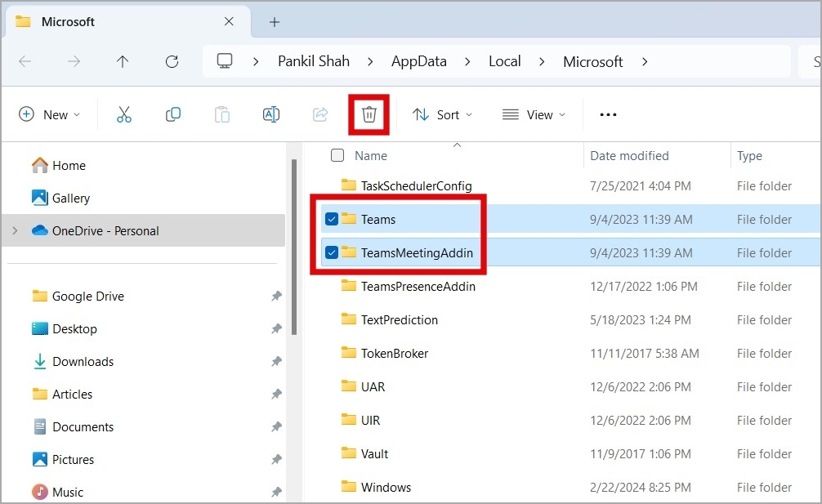Click pin icon next to Pictures
Screen dimensions: 822x504
click(x=276, y=459)
